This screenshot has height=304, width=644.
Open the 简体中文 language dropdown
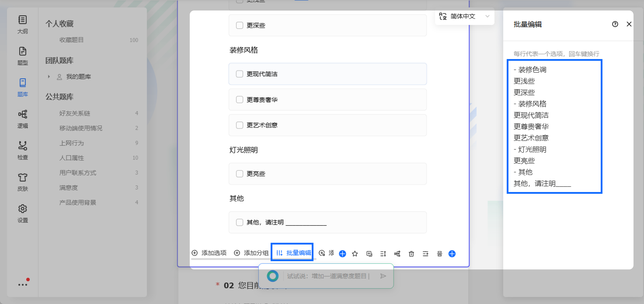[465, 17]
